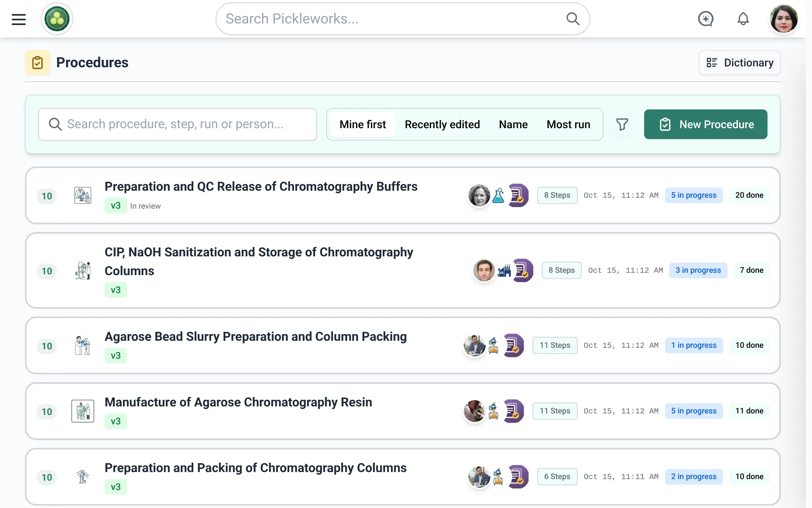Click owner avatar on CIP NaOH Sanitization row
The image size is (812, 508).
(x=484, y=270)
